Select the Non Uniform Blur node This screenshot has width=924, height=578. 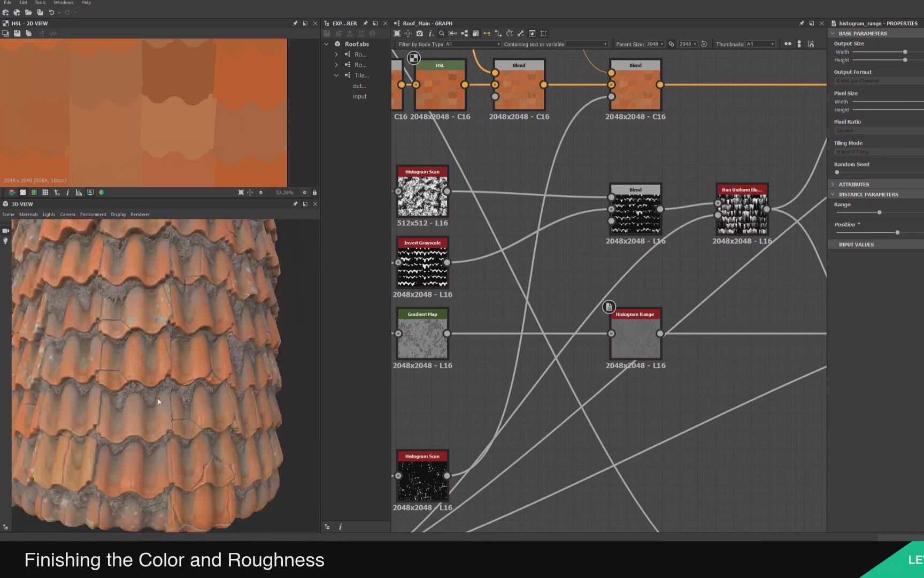point(742,209)
